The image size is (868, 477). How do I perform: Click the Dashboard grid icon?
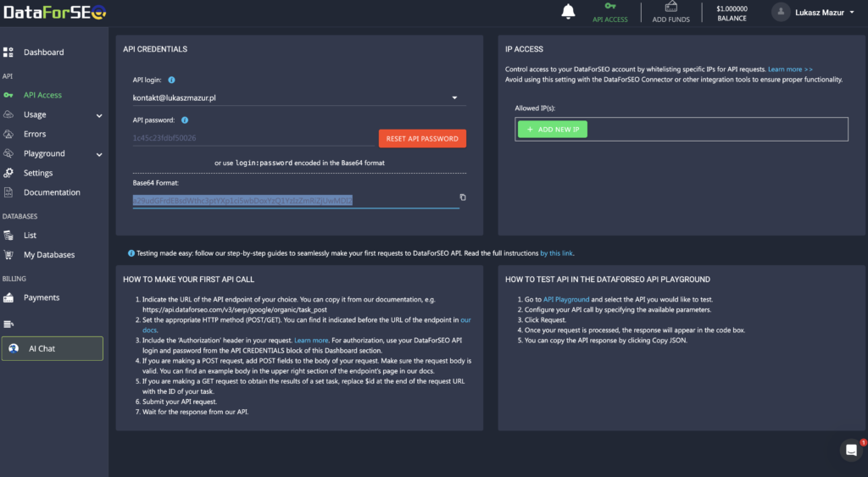coord(8,52)
